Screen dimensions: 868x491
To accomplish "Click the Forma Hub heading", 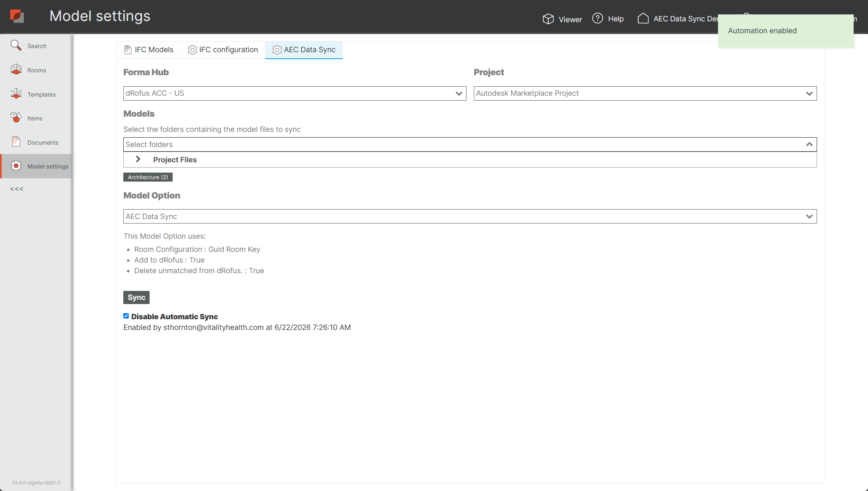I will point(146,72).
